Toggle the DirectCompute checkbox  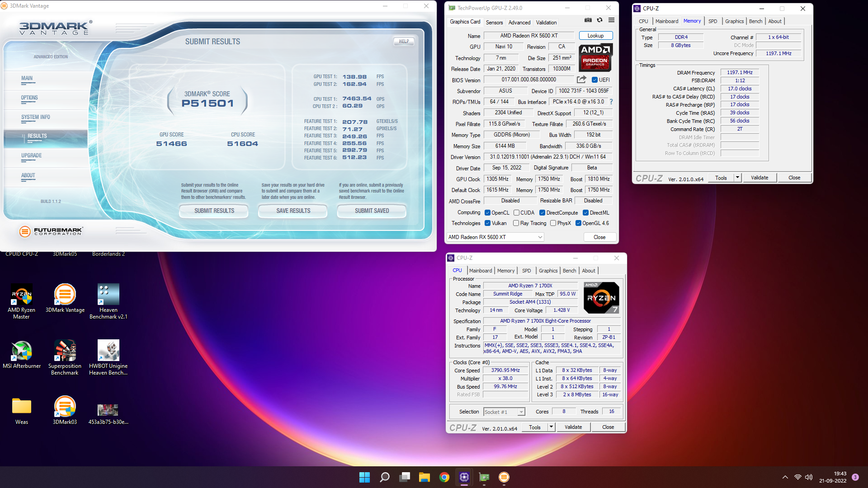(542, 213)
